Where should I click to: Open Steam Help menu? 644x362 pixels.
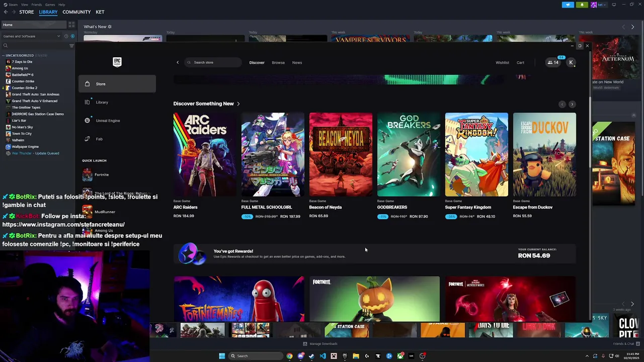tap(61, 5)
